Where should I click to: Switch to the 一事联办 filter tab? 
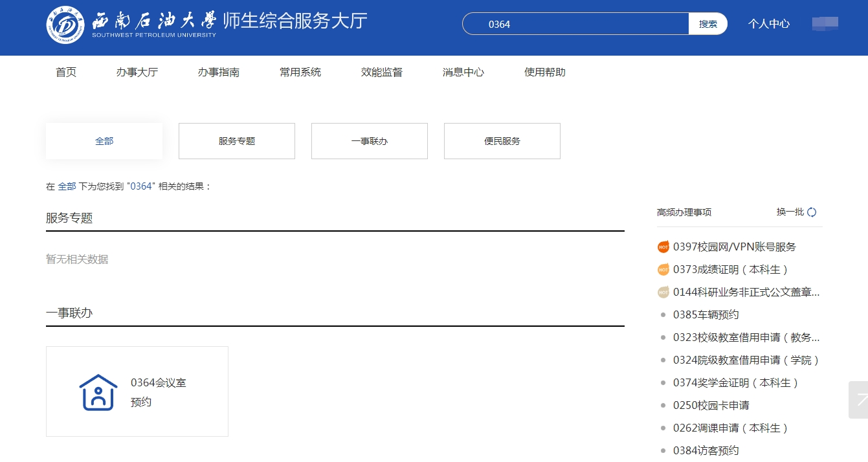(x=370, y=141)
